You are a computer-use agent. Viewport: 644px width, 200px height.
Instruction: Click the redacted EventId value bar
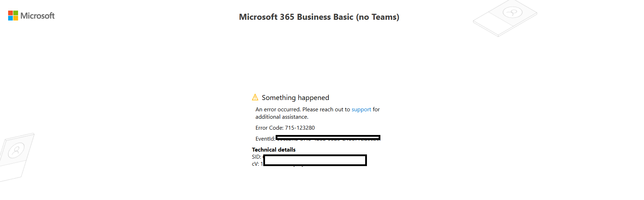(x=328, y=138)
